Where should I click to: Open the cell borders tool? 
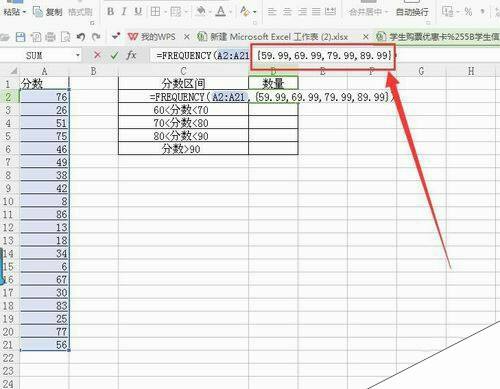155,12
